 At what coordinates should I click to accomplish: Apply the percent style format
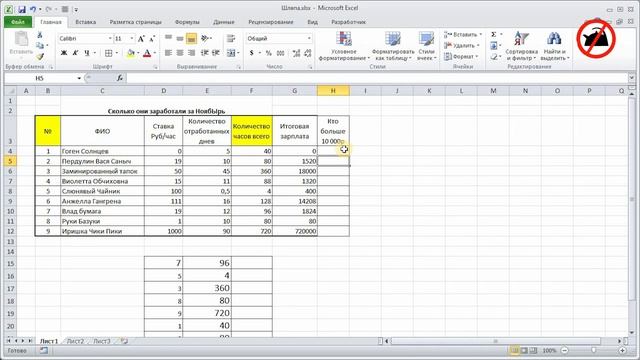tap(269, 53)
